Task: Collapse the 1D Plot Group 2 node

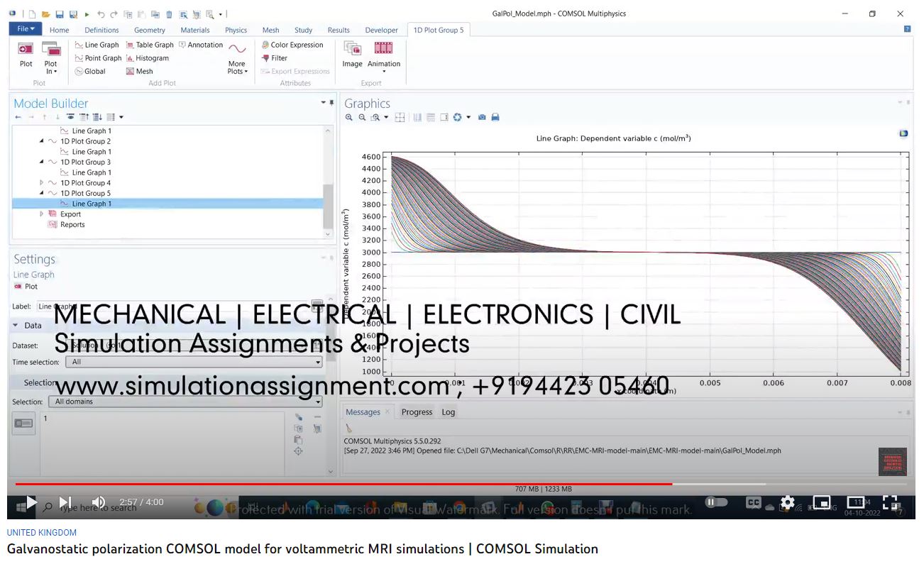Action: click(41, 141)
